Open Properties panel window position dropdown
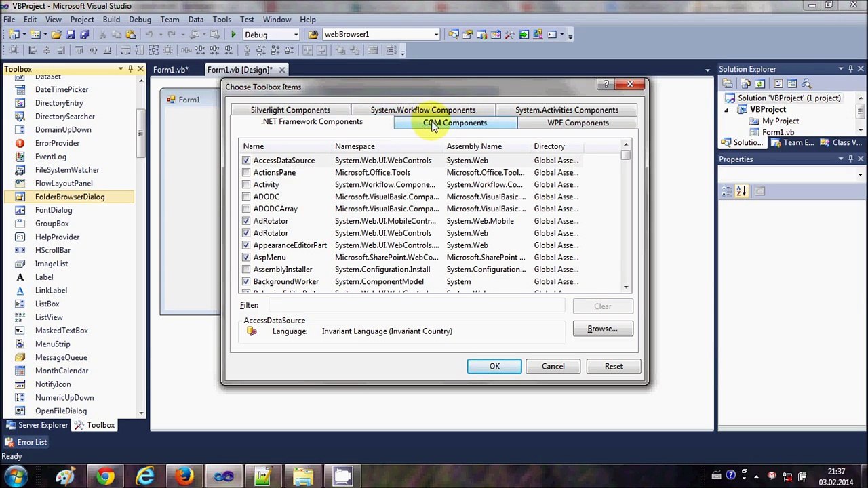The height and width of the screenshot is (488, 868). (x=841, y=159)
